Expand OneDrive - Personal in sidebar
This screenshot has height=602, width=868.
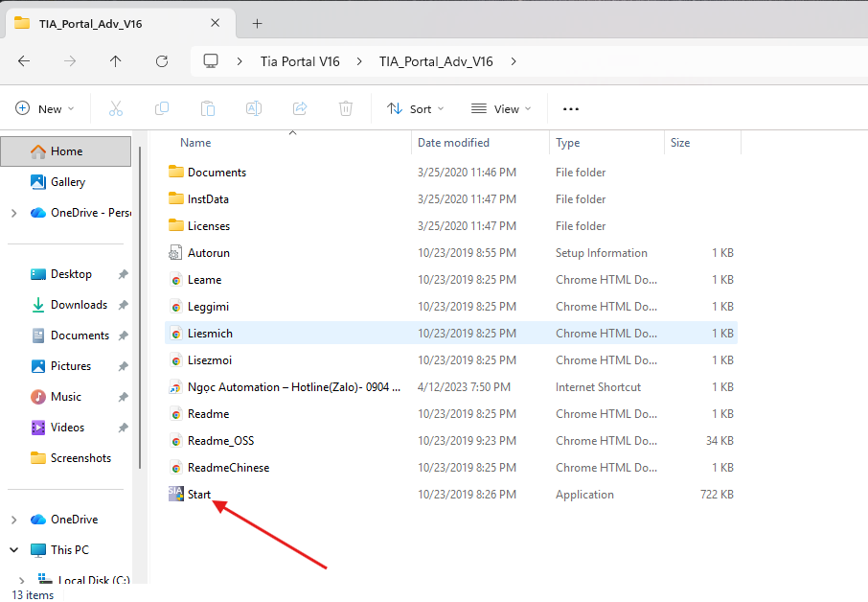tap(13, 213)
